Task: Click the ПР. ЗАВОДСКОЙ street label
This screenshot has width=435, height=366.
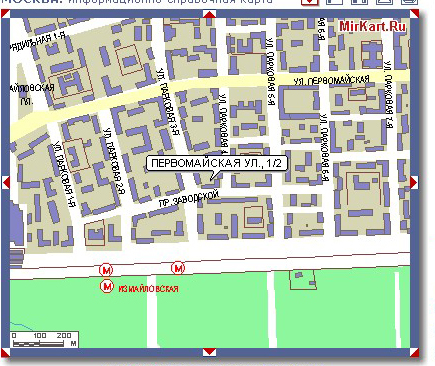Action: pos(189,199)
